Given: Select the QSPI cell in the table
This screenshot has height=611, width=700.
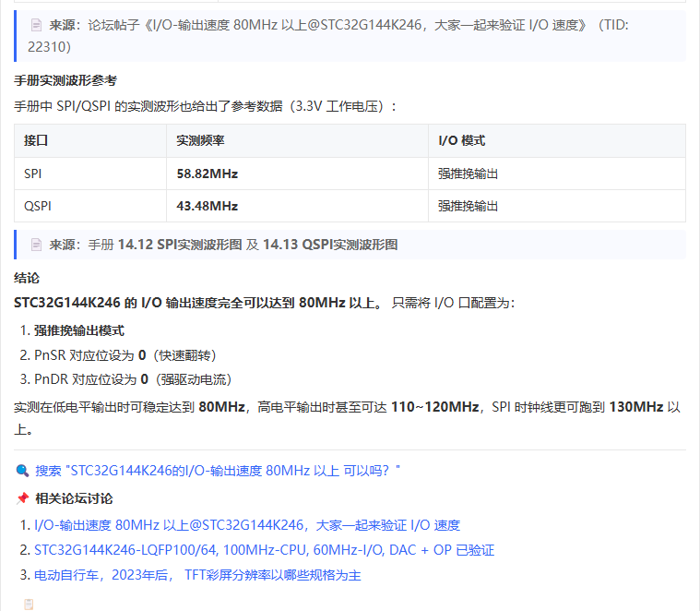Looking at the screenshot, I should click(x=90, y=206).
